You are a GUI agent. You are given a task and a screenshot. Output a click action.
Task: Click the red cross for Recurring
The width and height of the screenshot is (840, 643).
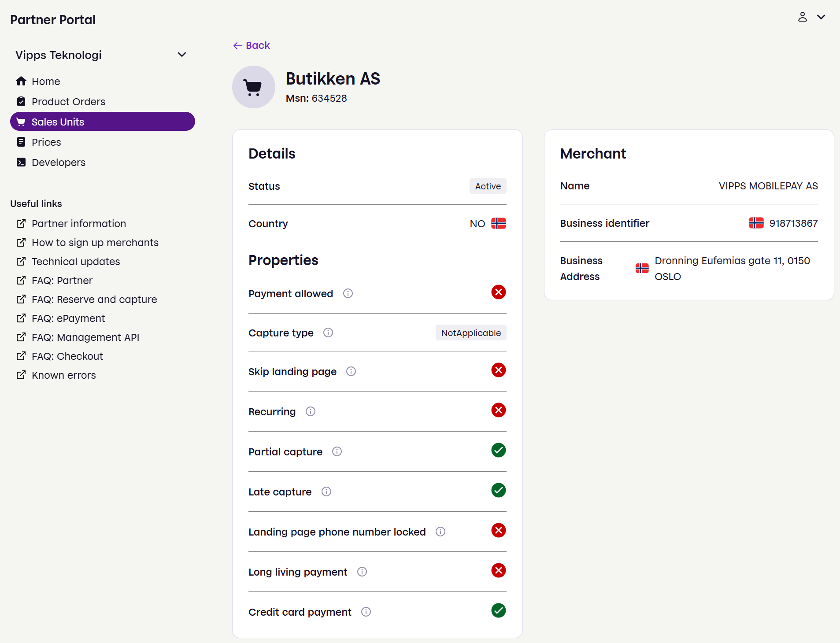[x=499, y=410]
